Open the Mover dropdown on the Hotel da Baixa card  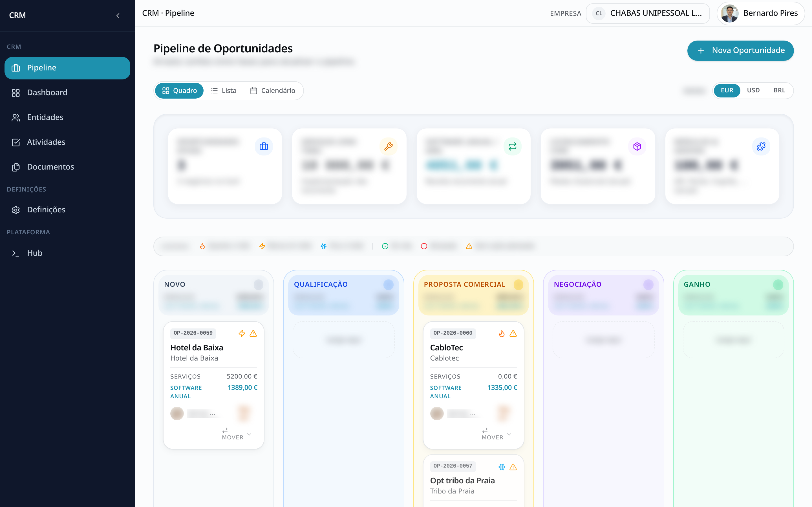click(237, 434)
